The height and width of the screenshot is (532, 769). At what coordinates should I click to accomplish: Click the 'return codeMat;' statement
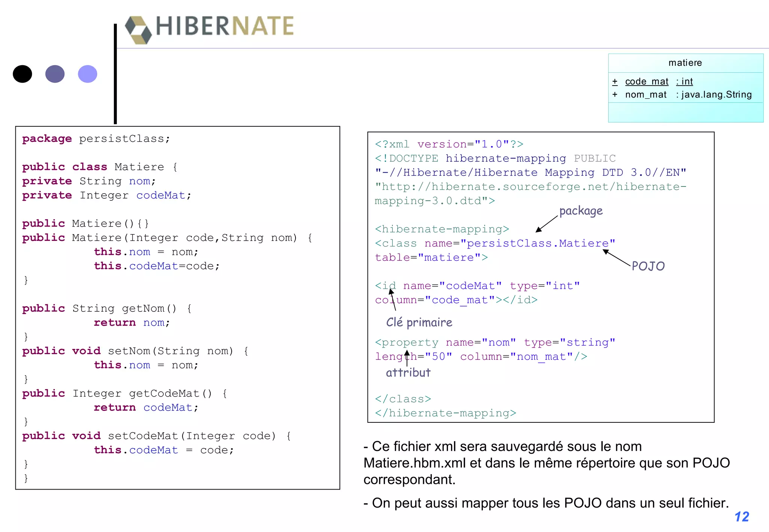[146, 407]
